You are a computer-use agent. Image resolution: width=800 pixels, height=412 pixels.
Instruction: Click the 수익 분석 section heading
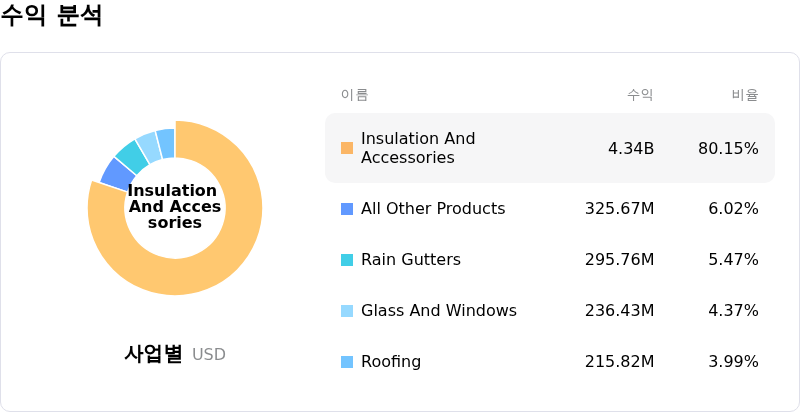(x=51, y=16)
